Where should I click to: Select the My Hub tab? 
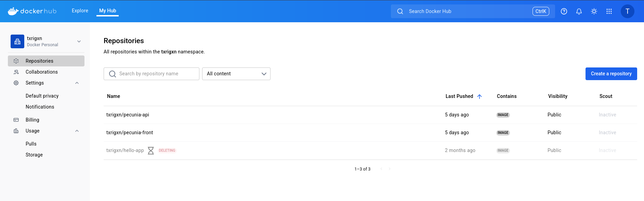click(108, 11)
